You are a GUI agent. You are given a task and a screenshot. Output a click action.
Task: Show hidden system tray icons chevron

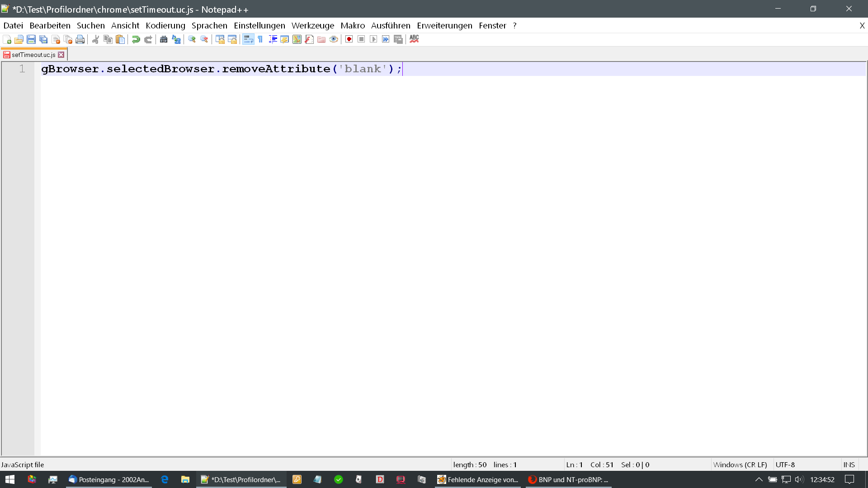(x=759, y=479)
